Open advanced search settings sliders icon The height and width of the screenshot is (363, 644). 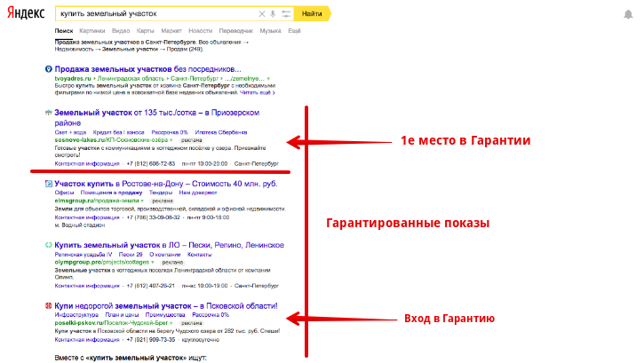point(286,14)
